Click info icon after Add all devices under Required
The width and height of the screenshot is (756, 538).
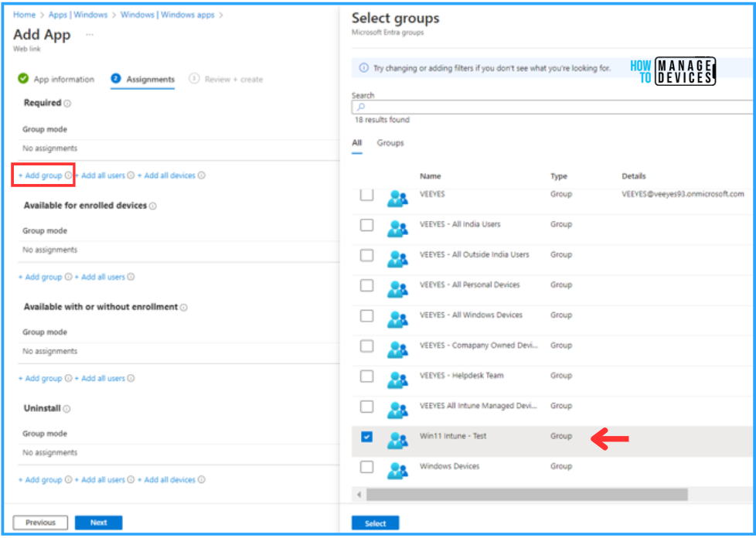(202, 175)
